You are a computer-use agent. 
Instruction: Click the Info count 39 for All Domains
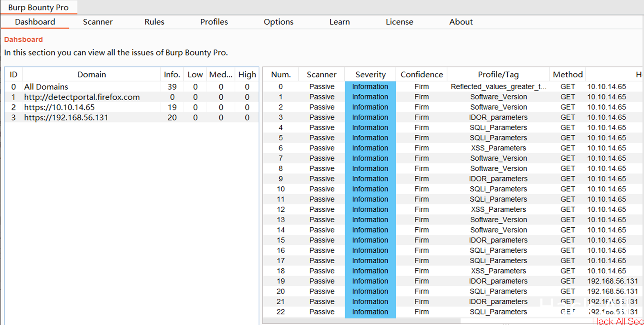coord(172,87)
